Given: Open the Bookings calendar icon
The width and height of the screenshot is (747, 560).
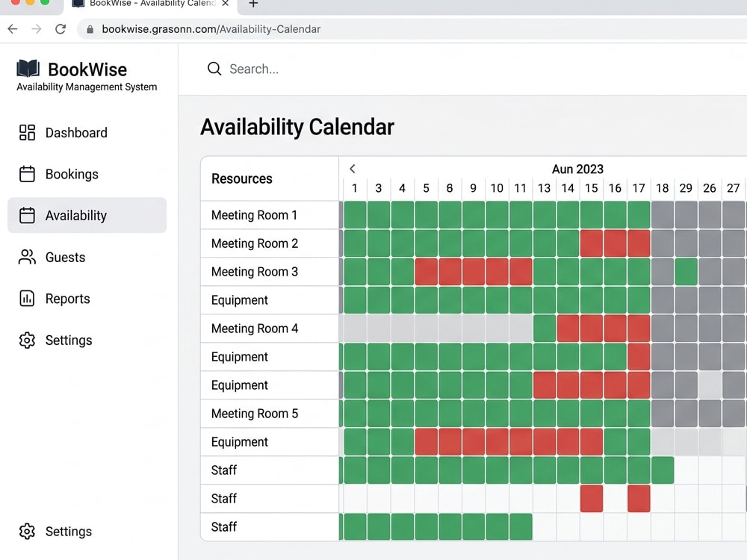Looking at the screenshot, I should 27,174.
